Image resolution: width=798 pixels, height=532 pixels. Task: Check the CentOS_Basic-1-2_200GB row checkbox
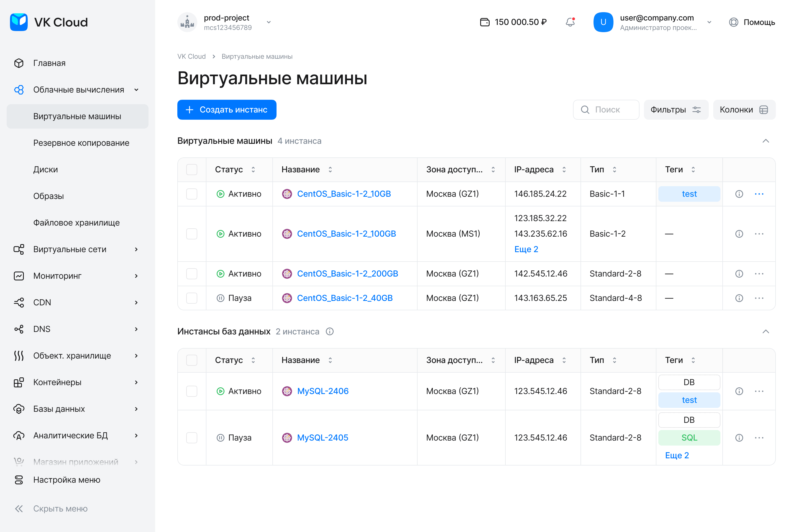[192, 273]
